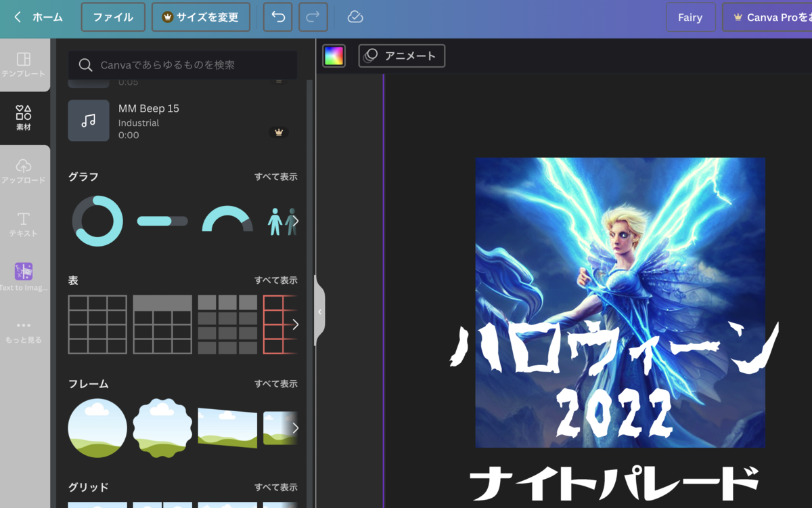
Task: Expand more graph options with the chevron
Action: (295, 221)
